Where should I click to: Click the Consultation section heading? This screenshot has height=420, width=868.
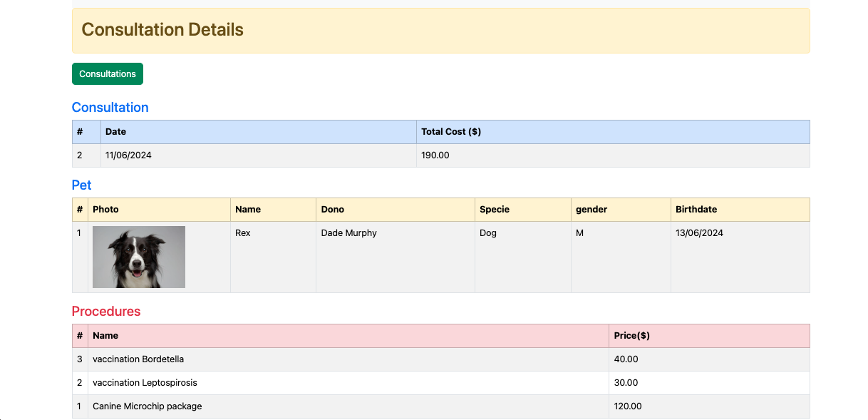click(x=110, y=108)
